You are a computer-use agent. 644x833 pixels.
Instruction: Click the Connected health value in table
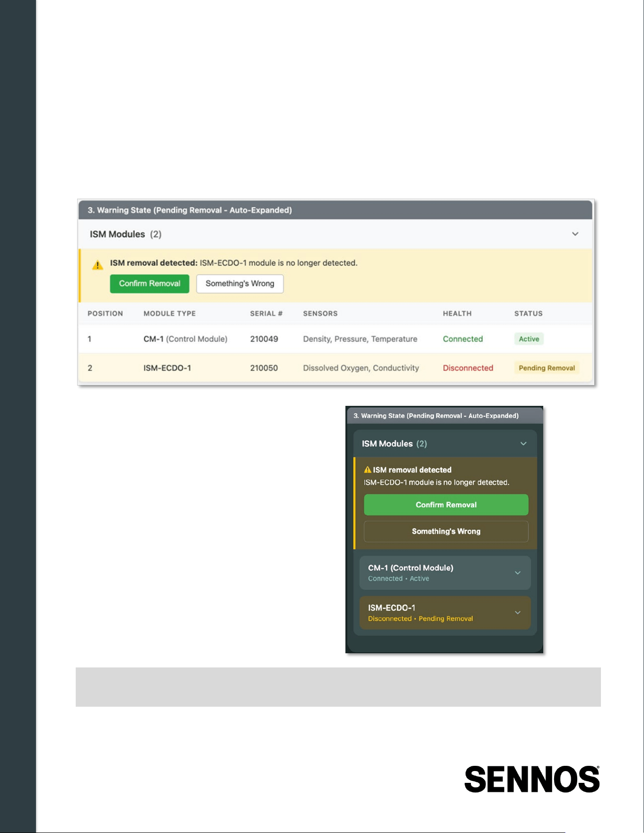click(463, 339)
